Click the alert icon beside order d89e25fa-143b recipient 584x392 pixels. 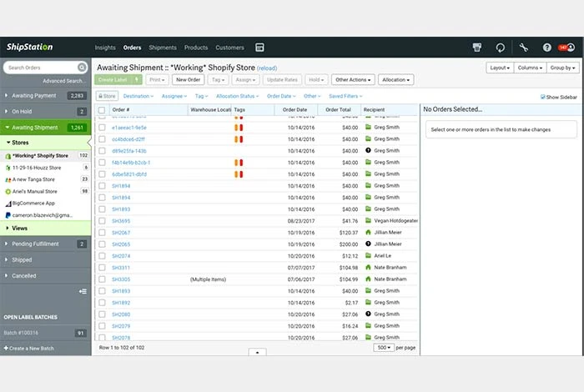coord(368,150)
